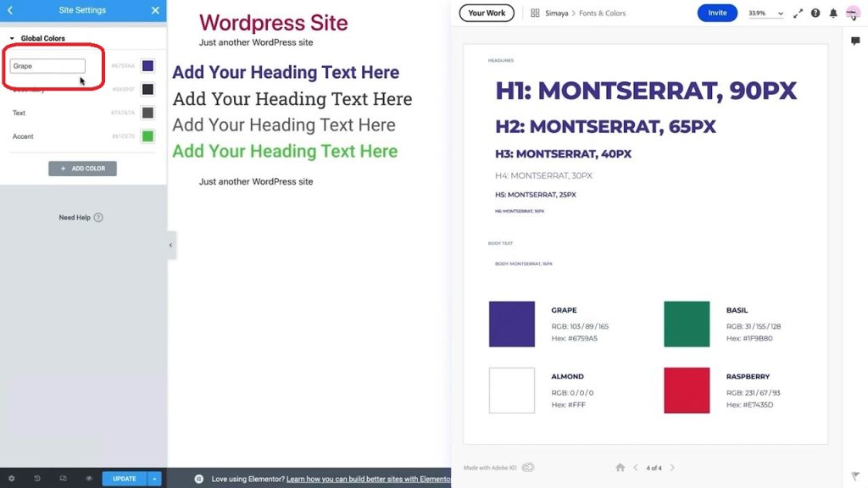868x488 pixels.
Task: Go to the prototype home screen
Action: pyautogui.click(x=620, y=468)
